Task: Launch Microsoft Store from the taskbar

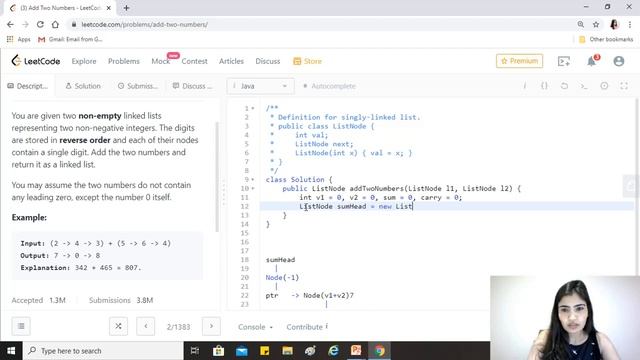Action: pyautogui.click(x=218, y=351)
